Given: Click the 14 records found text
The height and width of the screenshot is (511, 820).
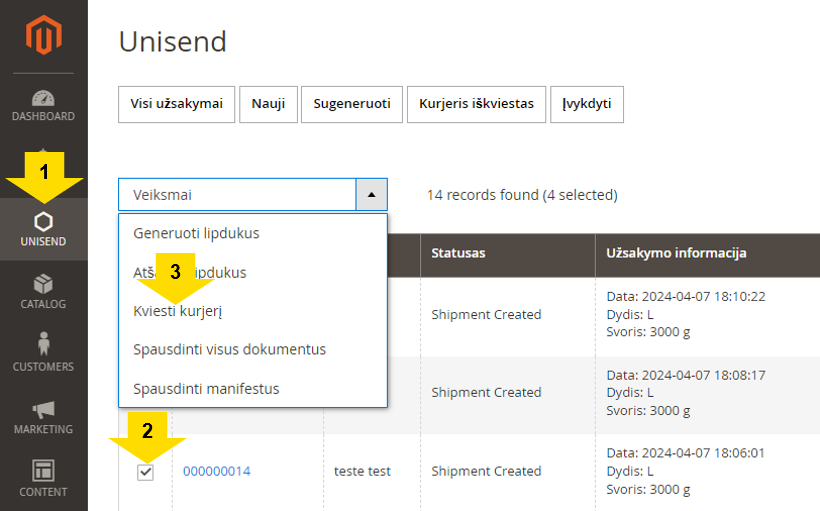Looking at the screenshot, I should pos(522,195).
